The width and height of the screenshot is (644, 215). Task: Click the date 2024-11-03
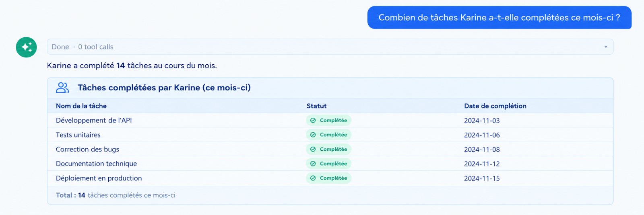pyautogui.click(x=482, y=121)
